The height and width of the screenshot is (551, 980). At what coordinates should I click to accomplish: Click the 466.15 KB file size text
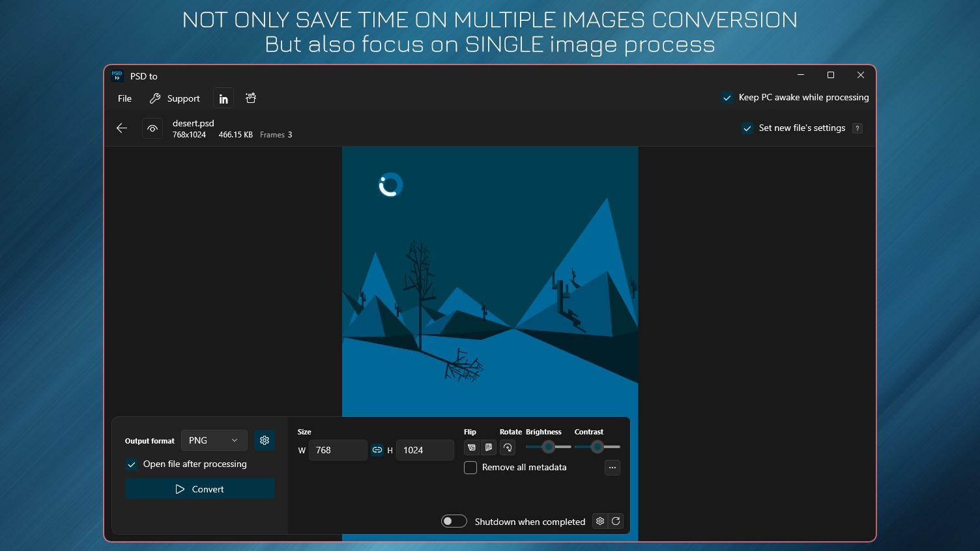point(236,135)
